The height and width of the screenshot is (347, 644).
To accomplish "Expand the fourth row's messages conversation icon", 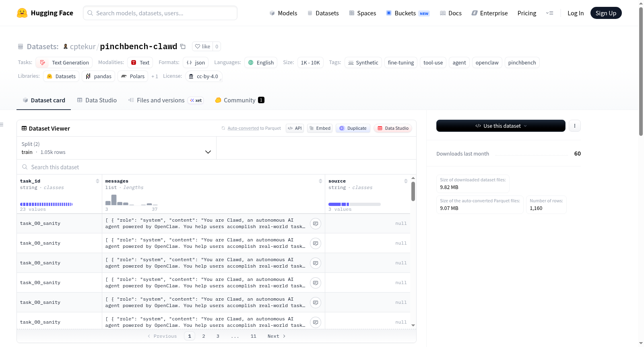I will [x=316, y=283].
